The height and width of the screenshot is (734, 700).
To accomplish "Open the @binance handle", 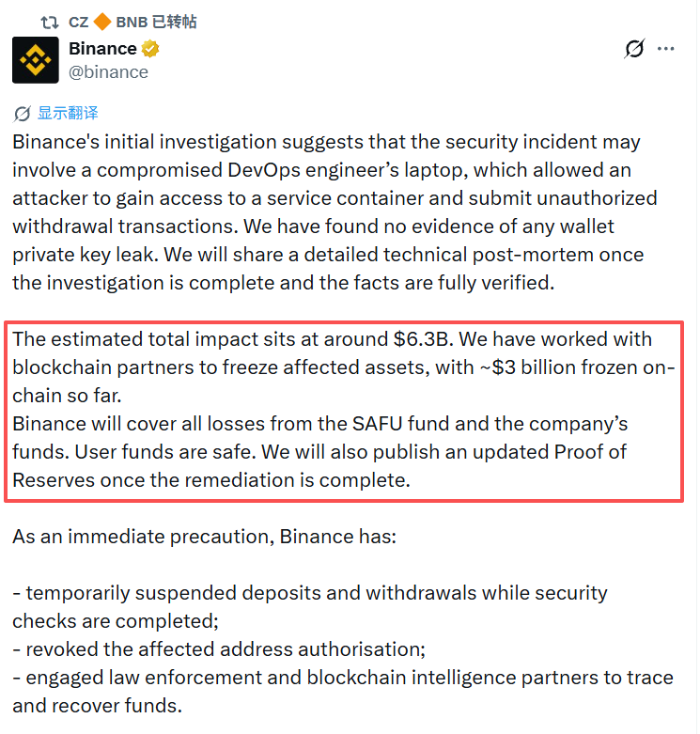I will (108, 72).
